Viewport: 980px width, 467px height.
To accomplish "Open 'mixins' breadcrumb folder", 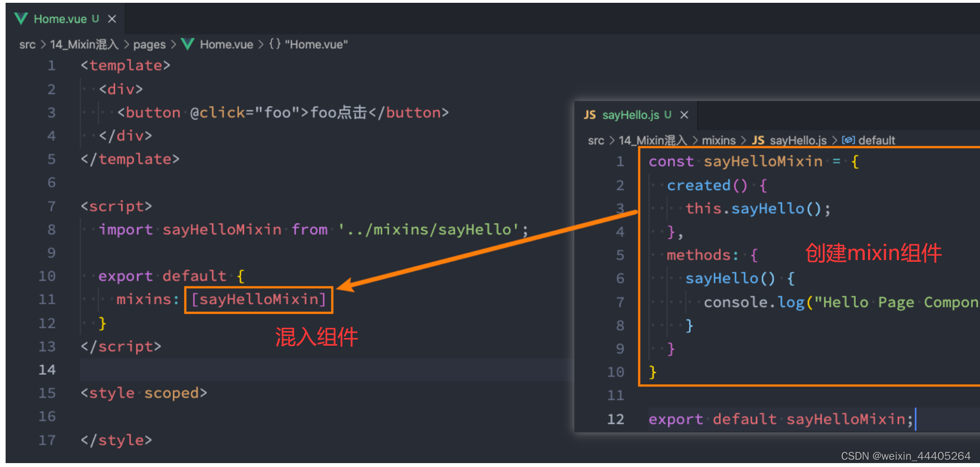I will [x=719, y=140].
